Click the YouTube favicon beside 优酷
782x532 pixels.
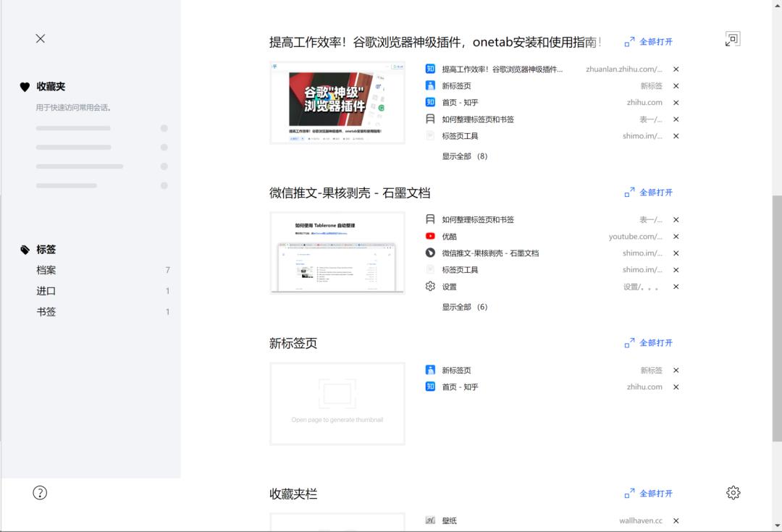(429, 236)
